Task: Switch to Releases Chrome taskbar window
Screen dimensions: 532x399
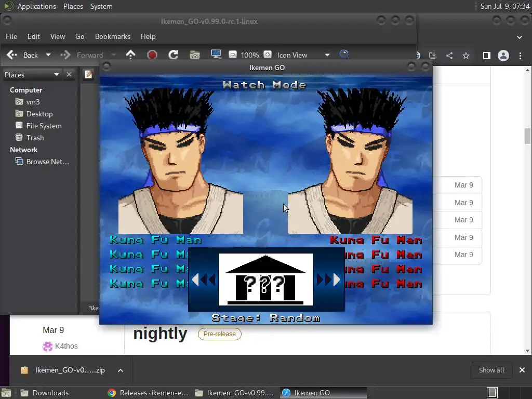Action: 148,393
